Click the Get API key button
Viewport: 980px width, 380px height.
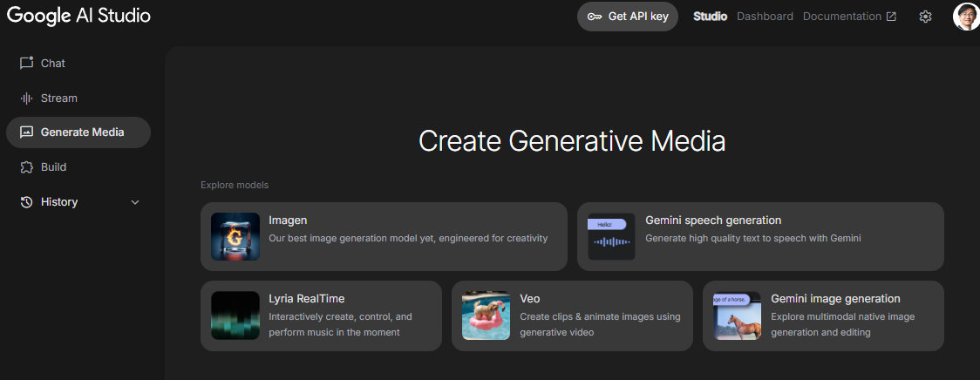click(x=628, y=17)
